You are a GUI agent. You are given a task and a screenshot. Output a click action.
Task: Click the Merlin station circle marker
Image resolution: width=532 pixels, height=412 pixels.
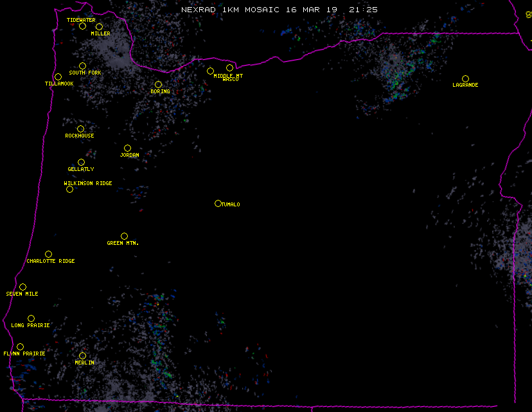tap(82, 356)
